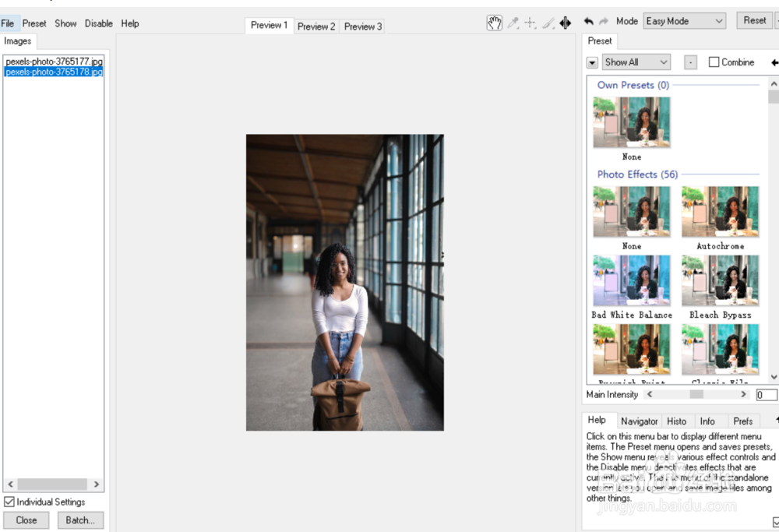
Task: Open the Preset menu
Action: click(34, 23)
